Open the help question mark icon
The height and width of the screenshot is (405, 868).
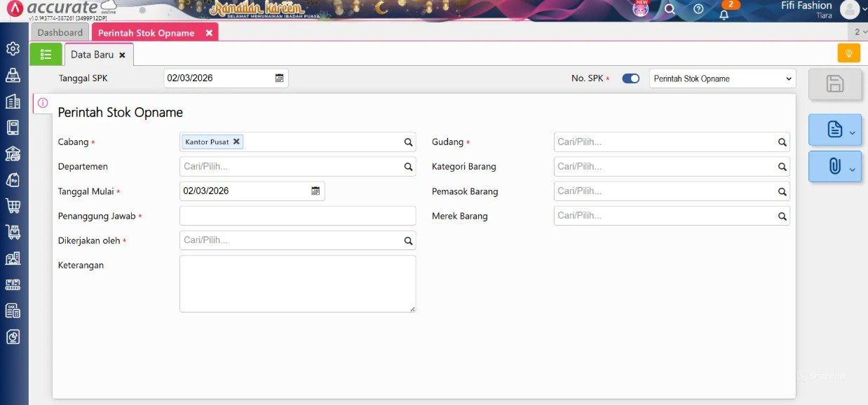698,9
